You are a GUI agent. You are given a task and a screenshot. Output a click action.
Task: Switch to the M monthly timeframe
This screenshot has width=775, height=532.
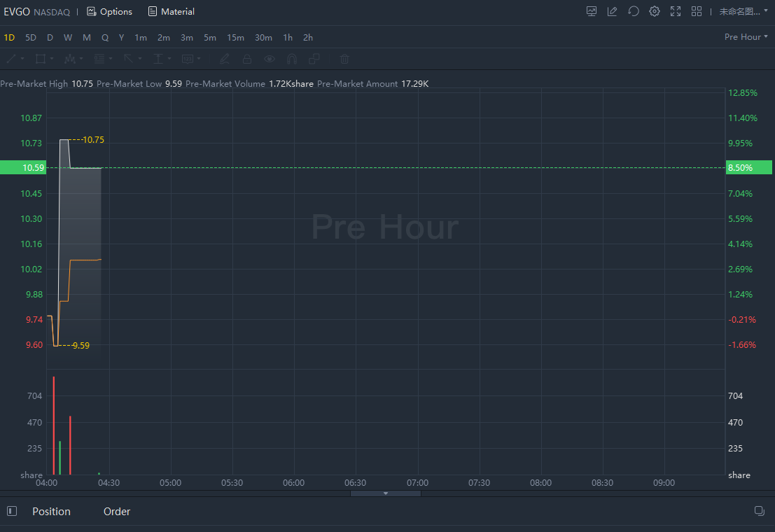[x=87, y=38]
